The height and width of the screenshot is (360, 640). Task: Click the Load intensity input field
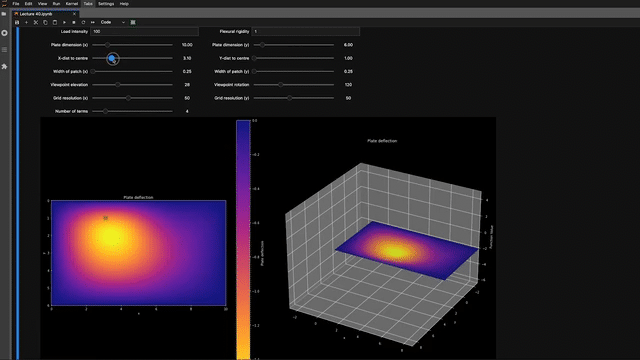coord(144,31)
